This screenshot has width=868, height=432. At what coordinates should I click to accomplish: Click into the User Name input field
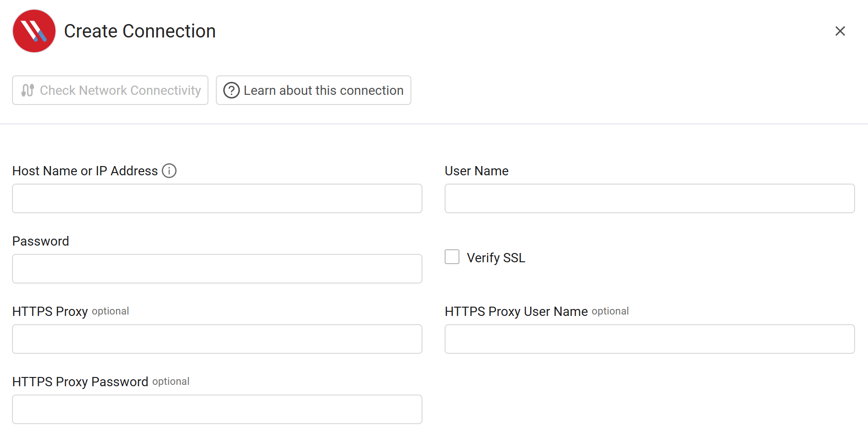[649, 198]
